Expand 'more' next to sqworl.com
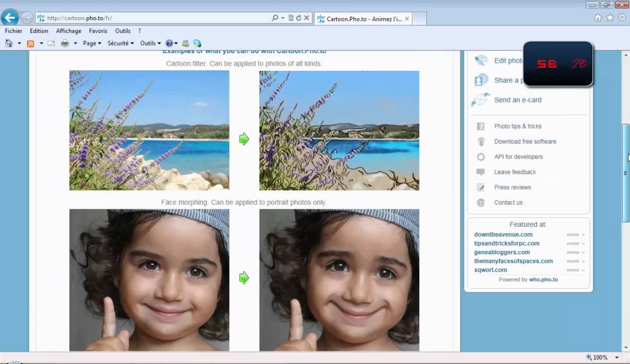This screenshot has height=364, width=630. [576, 270]
